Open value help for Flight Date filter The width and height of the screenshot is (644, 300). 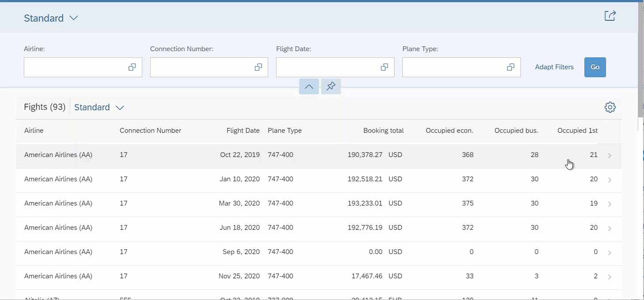[384, 67]
